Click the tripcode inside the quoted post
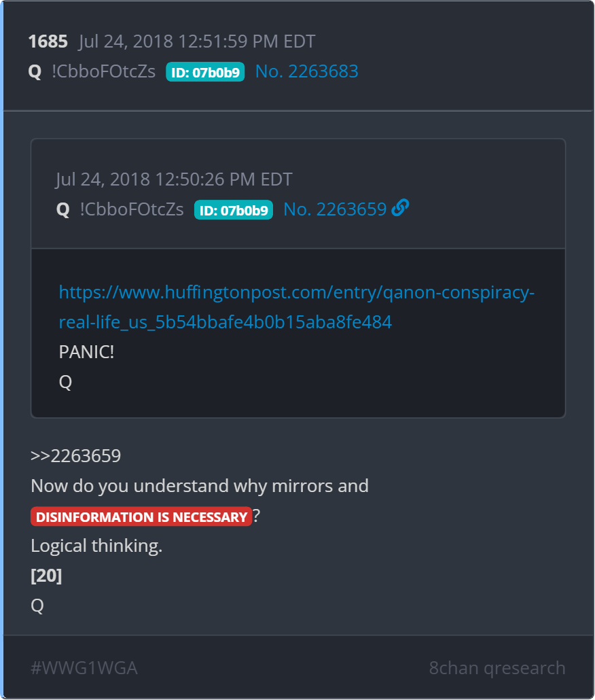Viewport: 595px width, 700px height. click(x=132, y=209)
